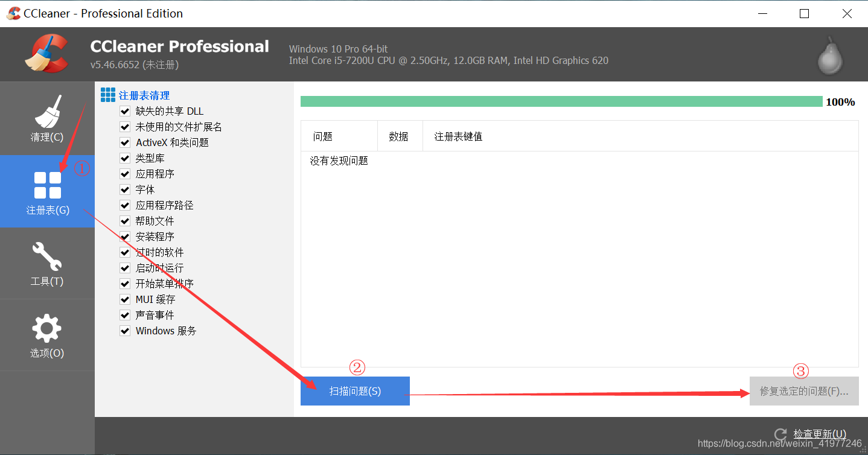Click 没有发现问题 result text
Viewport: 868px width, 455px height.
pyautogui.click(x=339, y=161)
